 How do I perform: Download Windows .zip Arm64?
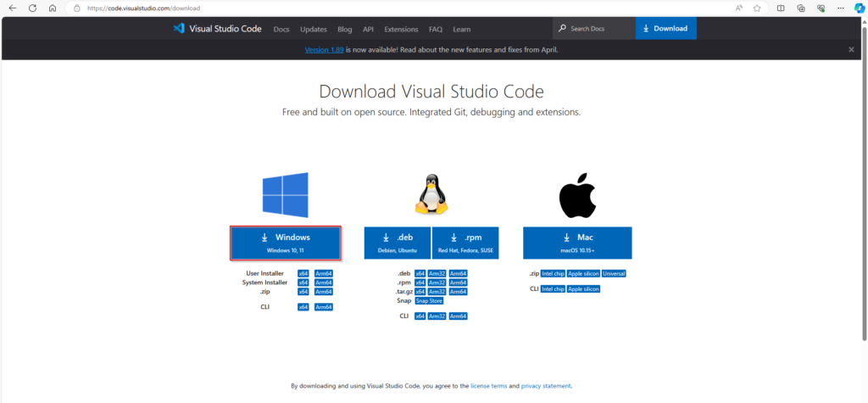[x=323, y=292]
